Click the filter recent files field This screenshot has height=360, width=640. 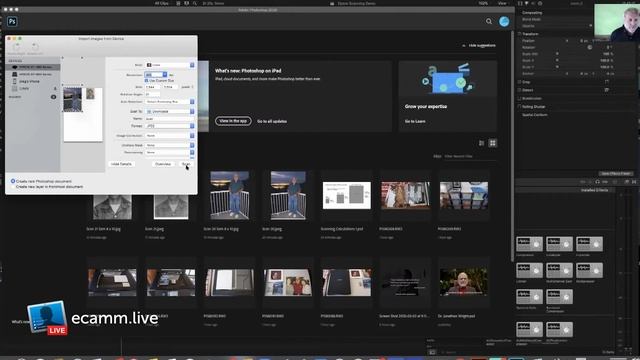469,156
